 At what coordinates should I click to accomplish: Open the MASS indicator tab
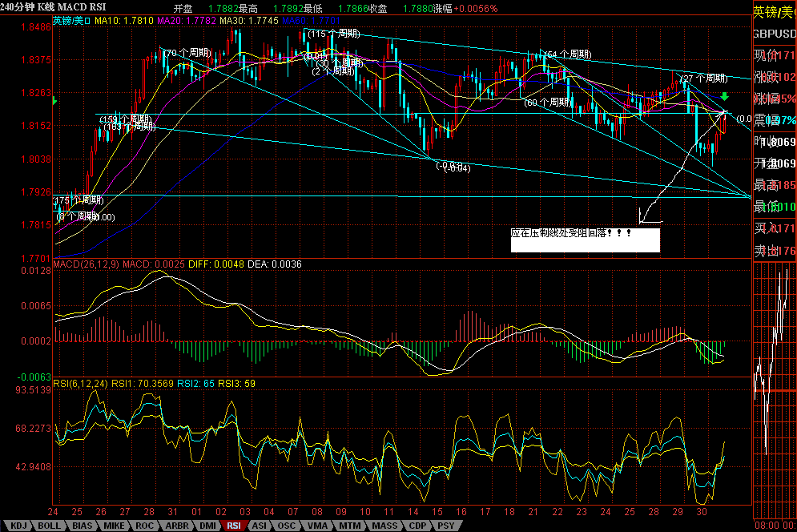(x=384, y=526)
